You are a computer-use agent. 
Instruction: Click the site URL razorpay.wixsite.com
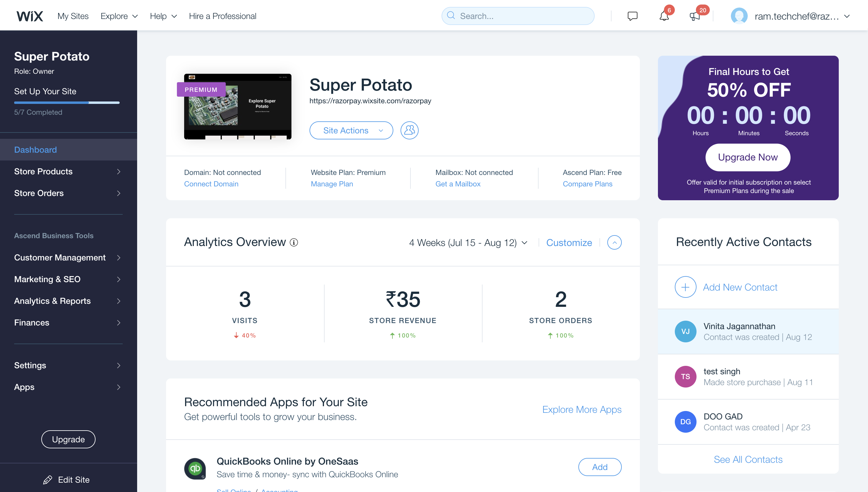pos(370,101)
